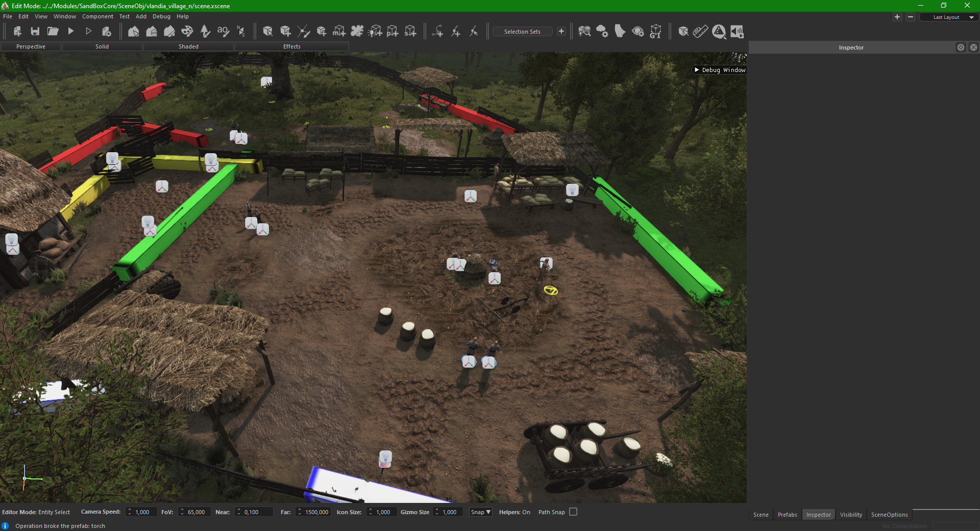Click the Selection Sets button

(522, 32)
